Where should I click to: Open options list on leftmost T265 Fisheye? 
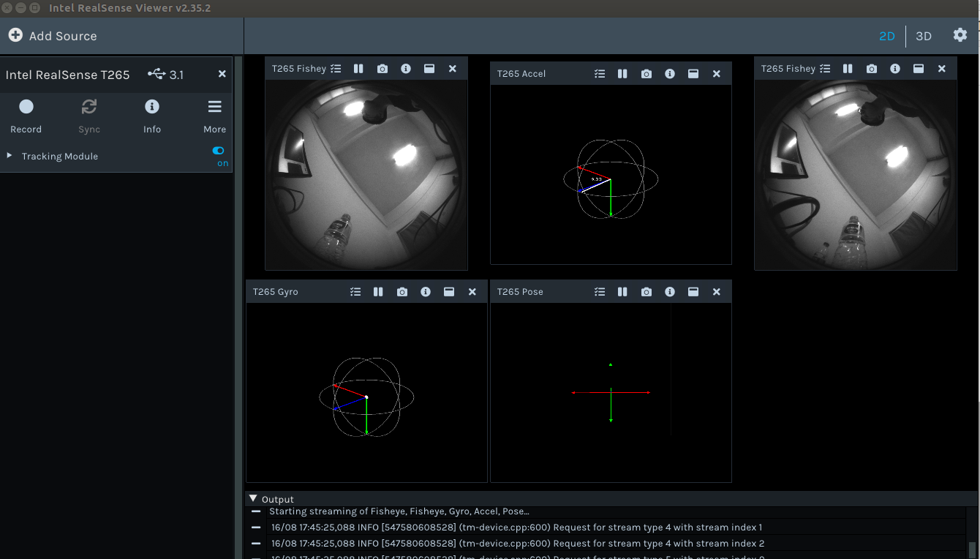point(336,69)
